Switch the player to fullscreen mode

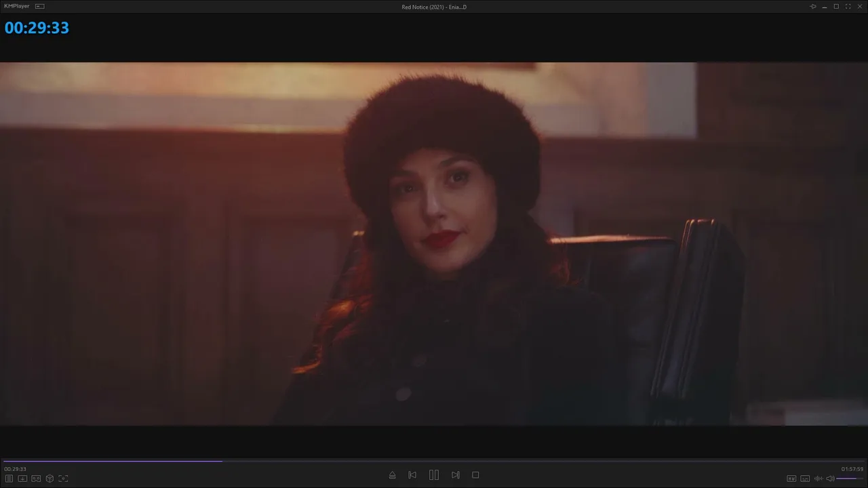[x=848, y=7]
